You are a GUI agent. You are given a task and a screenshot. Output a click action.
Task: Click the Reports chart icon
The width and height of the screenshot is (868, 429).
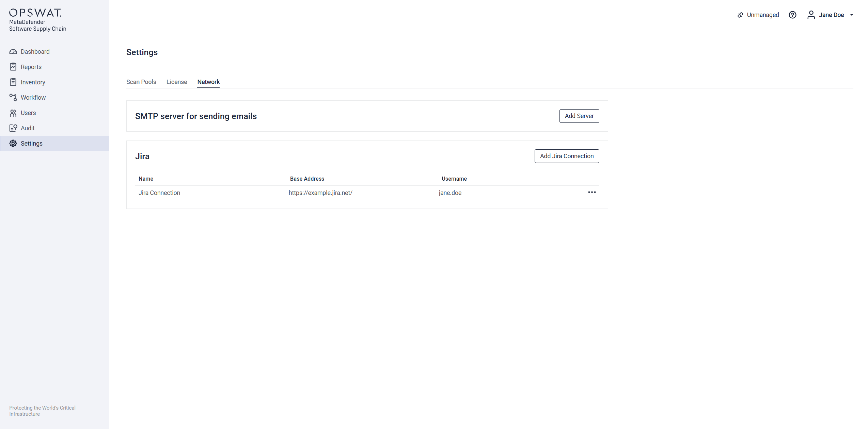coord(13,67)
